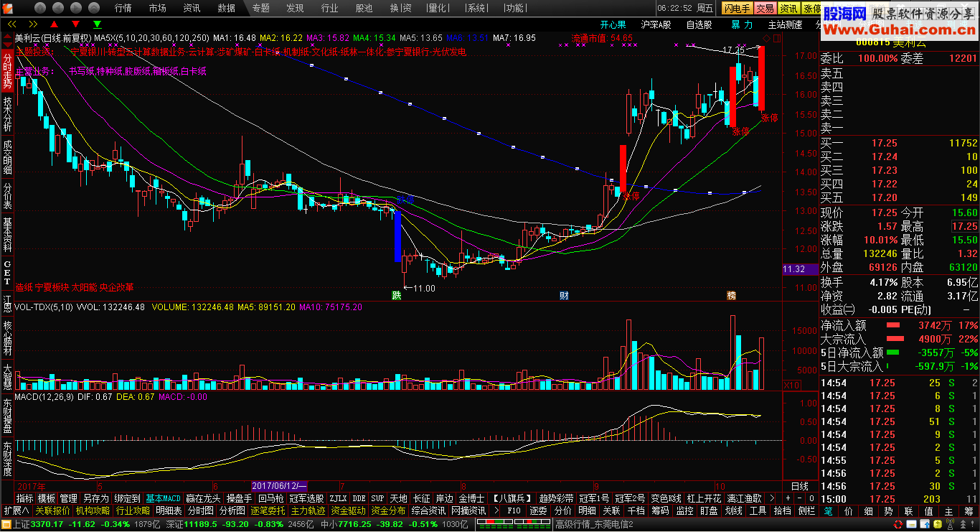The image size is (980, 532).
Task: Select the 价 price tab
Action: 849,511
